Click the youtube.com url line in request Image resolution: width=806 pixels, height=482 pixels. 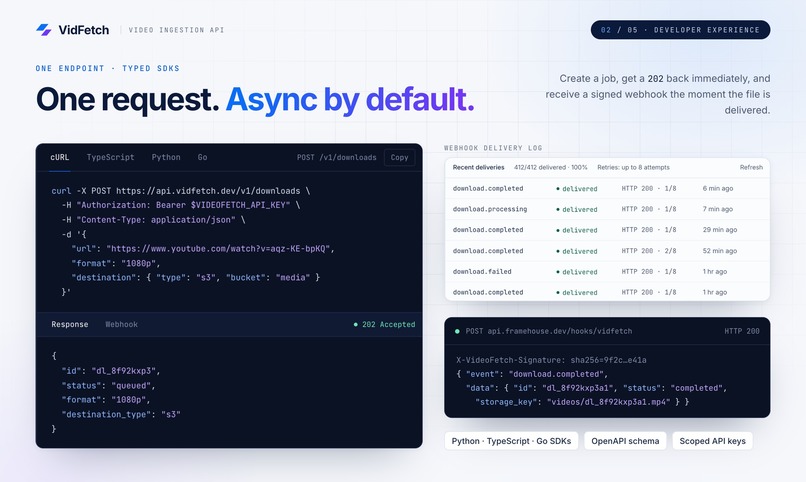(x=203, y=249)
